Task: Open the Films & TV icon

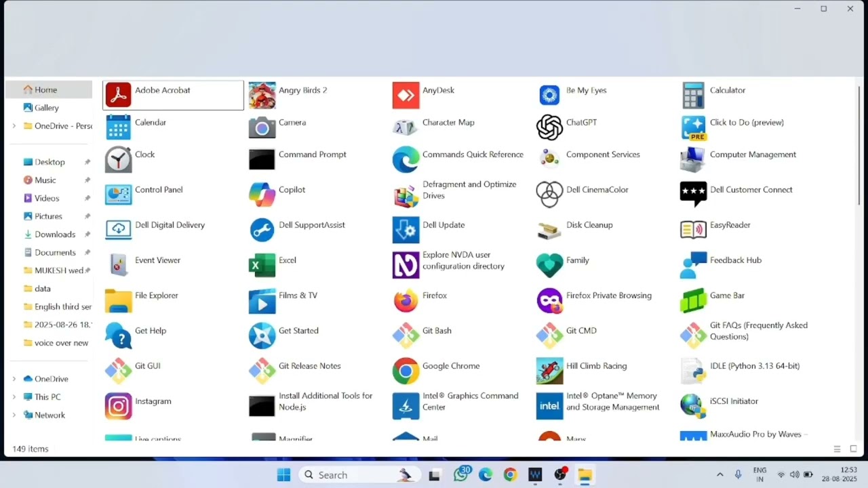Action: click(262, 300)
